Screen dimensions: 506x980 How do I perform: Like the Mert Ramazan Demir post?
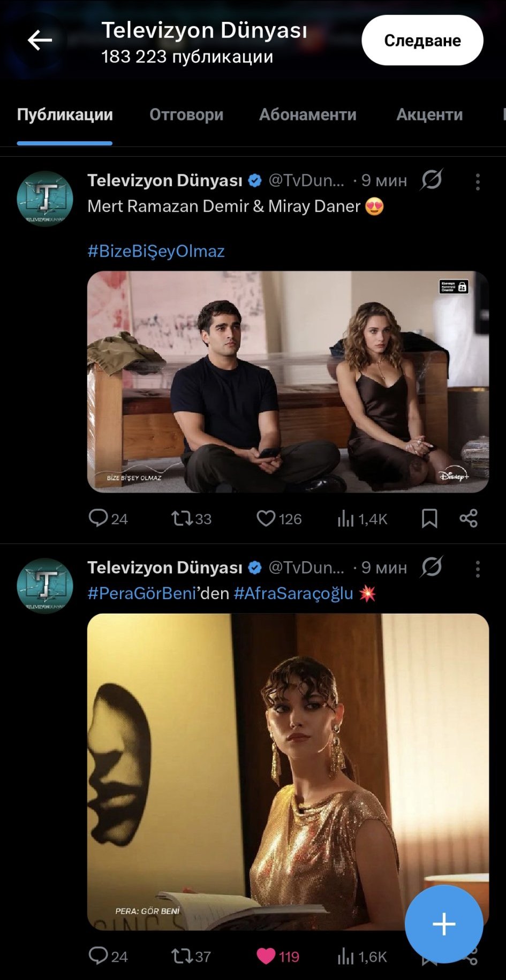pos(266,518)
